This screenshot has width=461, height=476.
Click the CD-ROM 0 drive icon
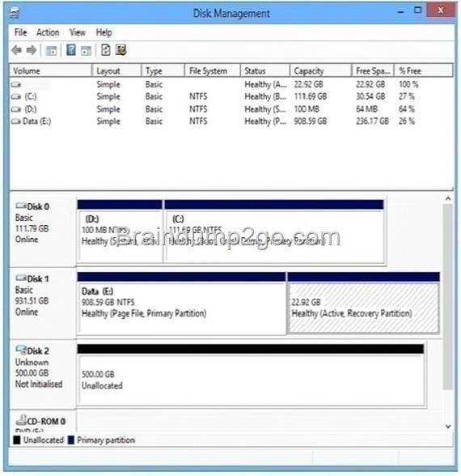click(x=21, y=420)
